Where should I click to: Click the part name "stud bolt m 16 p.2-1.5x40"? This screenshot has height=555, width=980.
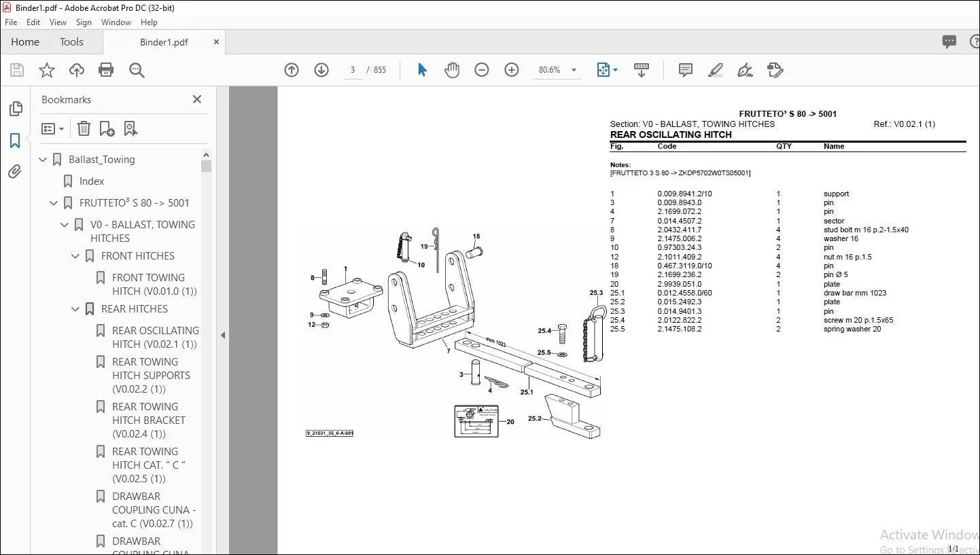(x=866, y=230)
